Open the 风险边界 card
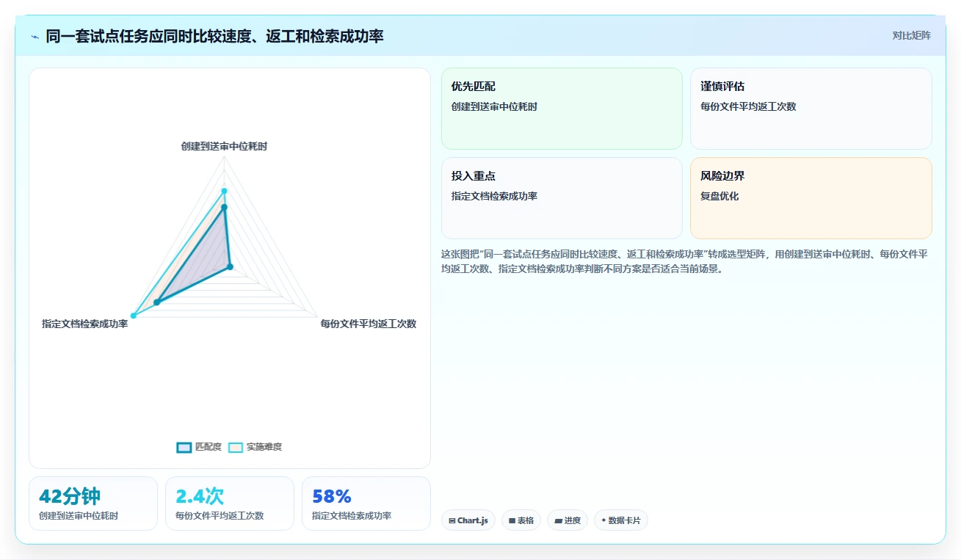 (811, 198)
